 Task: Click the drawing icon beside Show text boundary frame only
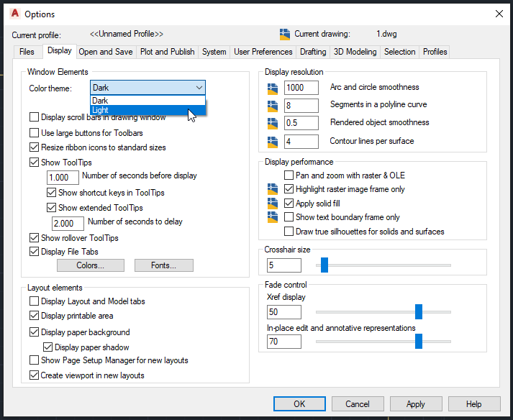[x=273, y=217]
